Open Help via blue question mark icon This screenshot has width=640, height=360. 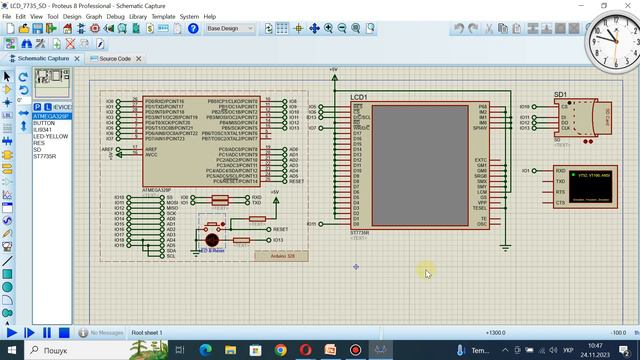click(193, 29)
